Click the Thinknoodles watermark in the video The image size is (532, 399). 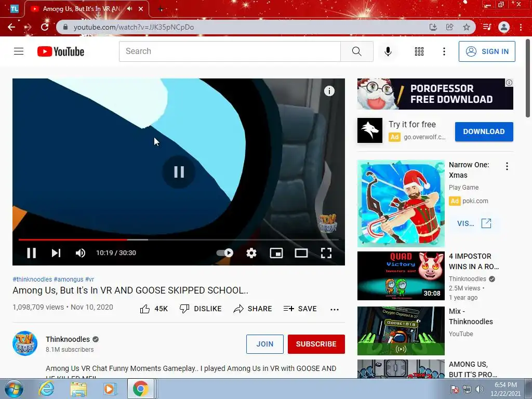coord(328,223)
